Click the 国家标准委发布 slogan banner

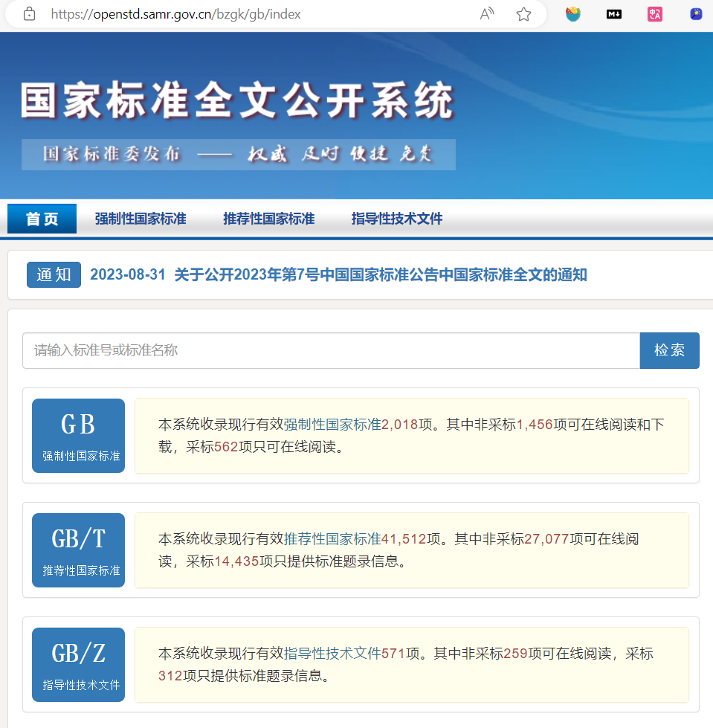coord(238,154)
